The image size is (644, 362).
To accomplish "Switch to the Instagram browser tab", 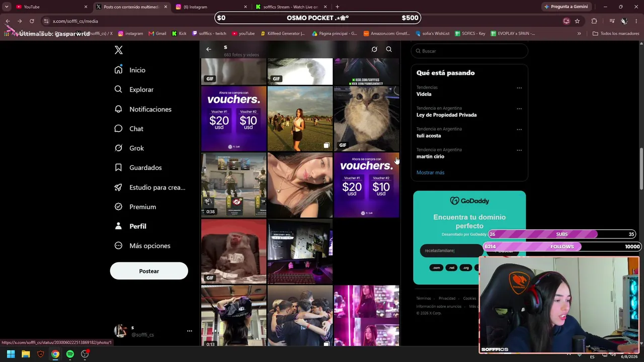I will [211, 7].
